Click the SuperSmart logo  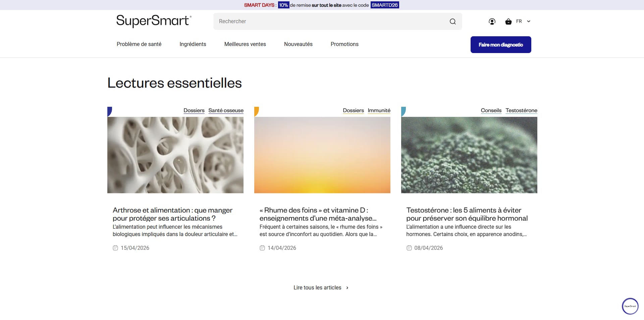(x=154, y=21)
